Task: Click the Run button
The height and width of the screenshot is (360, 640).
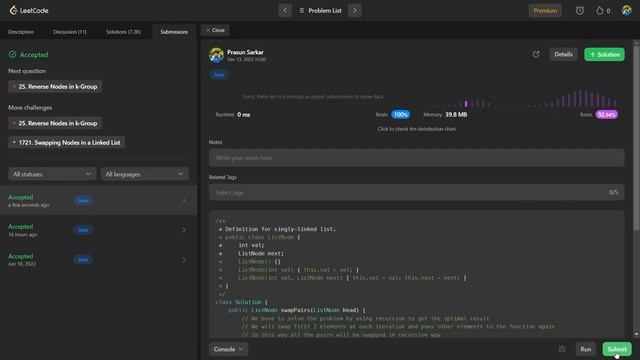Action: 586,349
